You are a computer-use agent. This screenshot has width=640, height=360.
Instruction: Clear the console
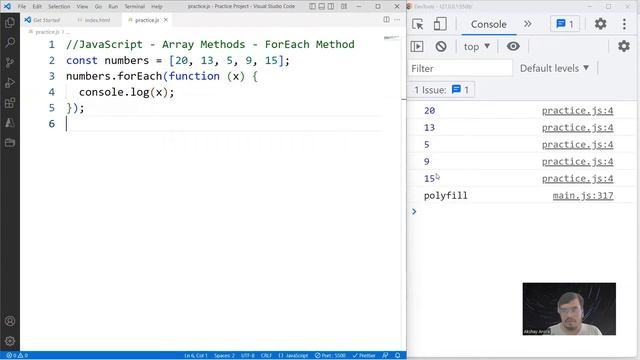click(x=441, y=47)
